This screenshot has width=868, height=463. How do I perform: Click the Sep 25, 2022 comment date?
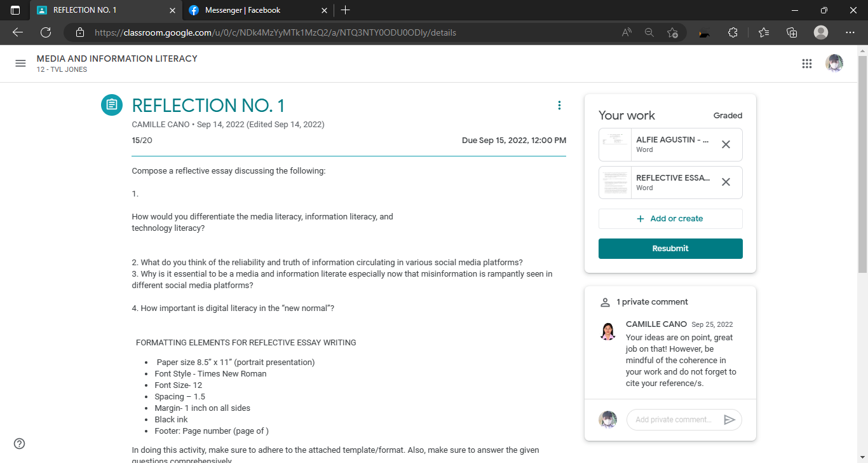tap(712, 325)
